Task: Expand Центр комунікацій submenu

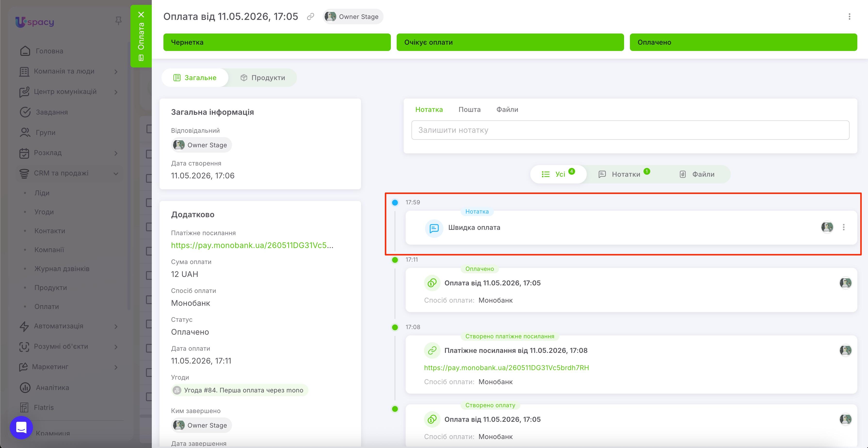Action: [116, 92]
